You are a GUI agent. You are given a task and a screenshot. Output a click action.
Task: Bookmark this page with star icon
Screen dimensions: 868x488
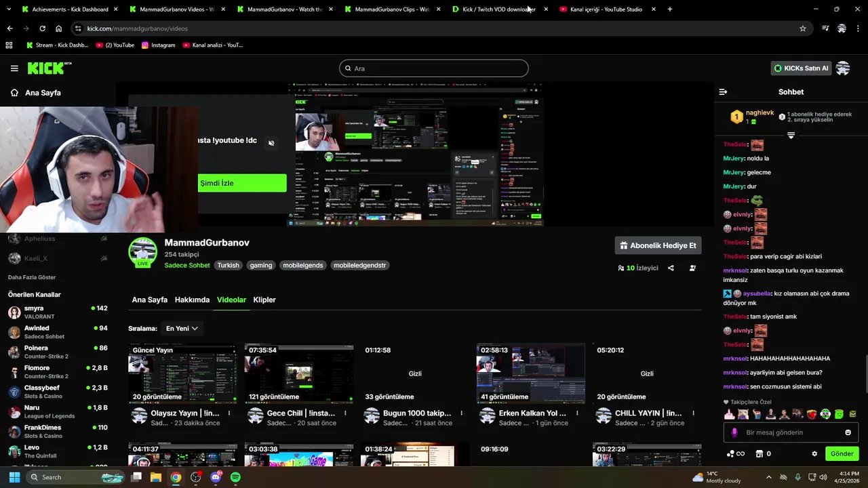click(x=803, y=28)
